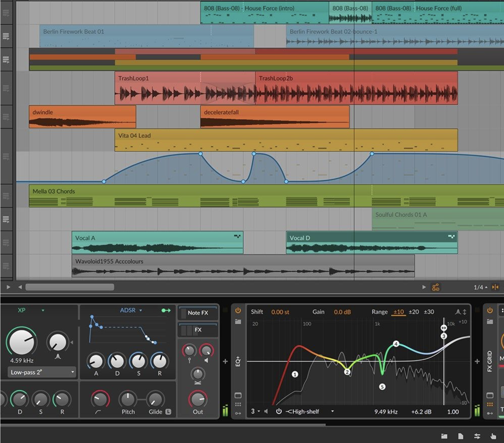This screenshot has width=504, height=443.
Task: Click the dwindle audio clip
Action: [x=82, y=117]
